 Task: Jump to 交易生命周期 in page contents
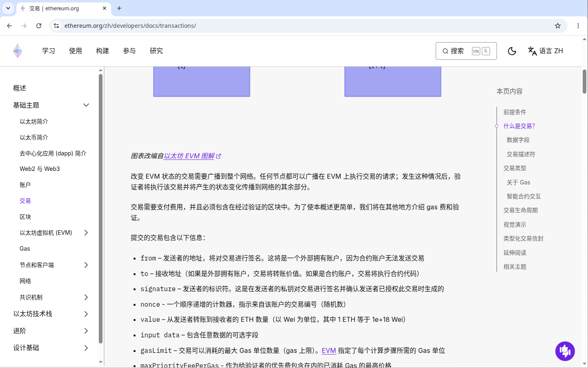tap(521, 210)
